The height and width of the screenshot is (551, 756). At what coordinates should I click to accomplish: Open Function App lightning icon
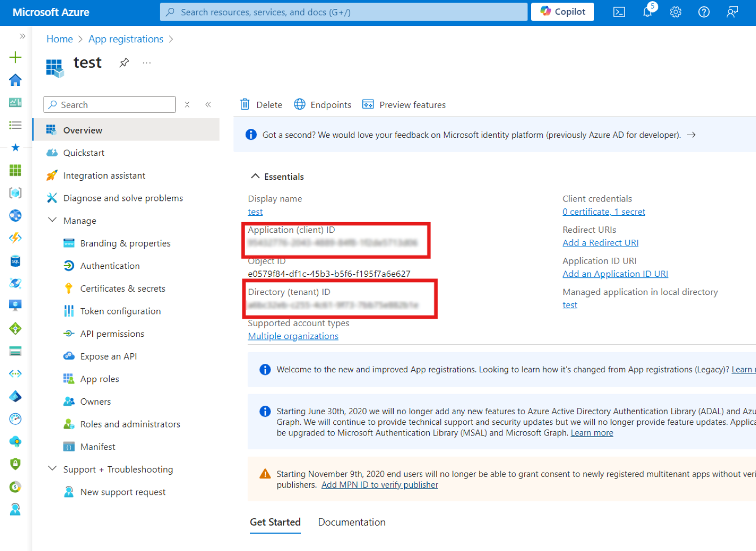pyautogui.click(x=15, y=238)
